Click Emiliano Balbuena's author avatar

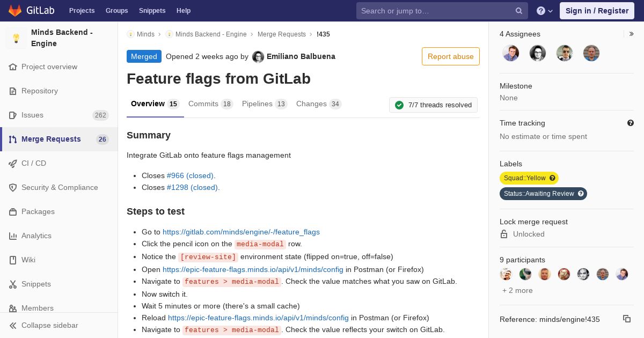(x=258, y=57)
